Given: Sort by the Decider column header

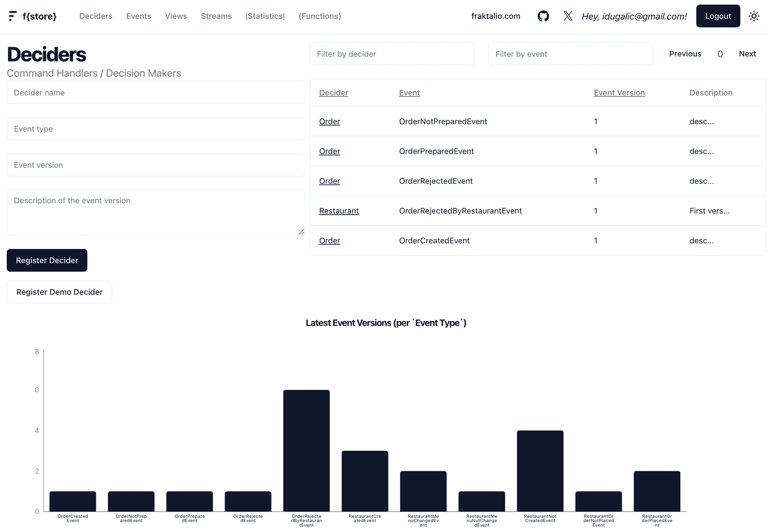Looking at the screenshot, I should [x=334, y=93].
